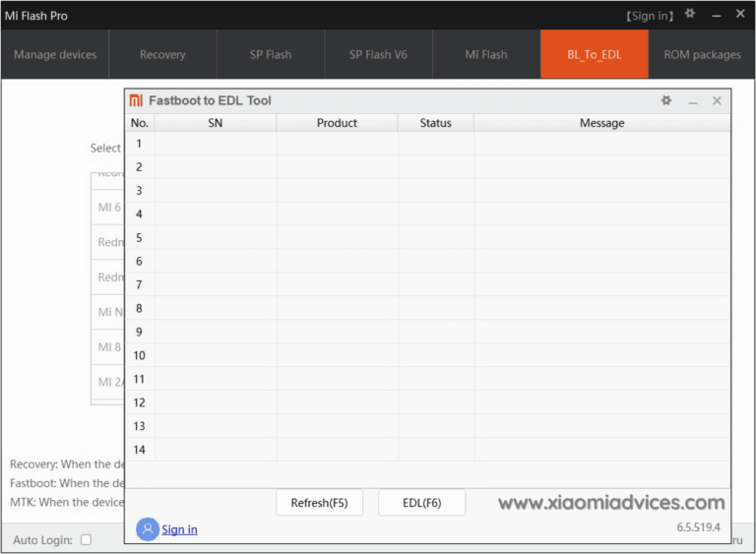Click the user avatar icon beside Sign in

point(148,529)
